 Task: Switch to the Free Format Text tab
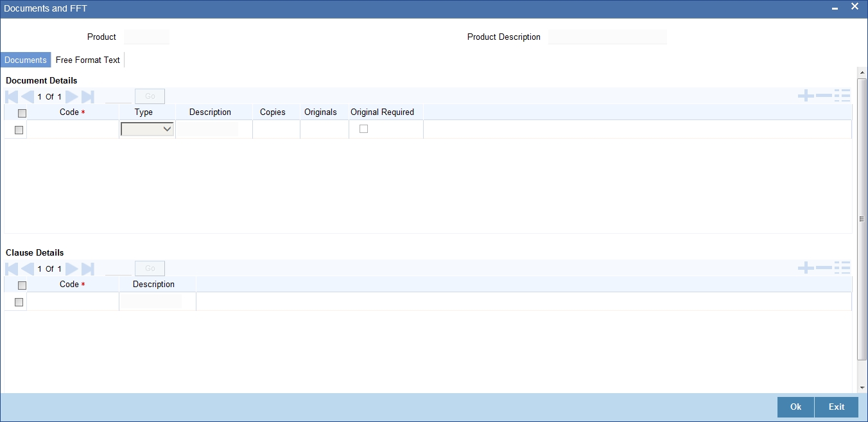click(88, 60)
